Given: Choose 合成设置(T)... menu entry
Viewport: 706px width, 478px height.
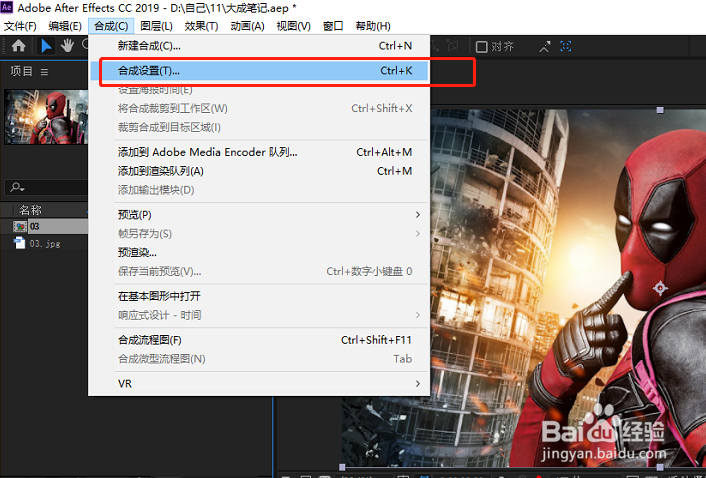Looking at the screenshot, I should (259, 71).
